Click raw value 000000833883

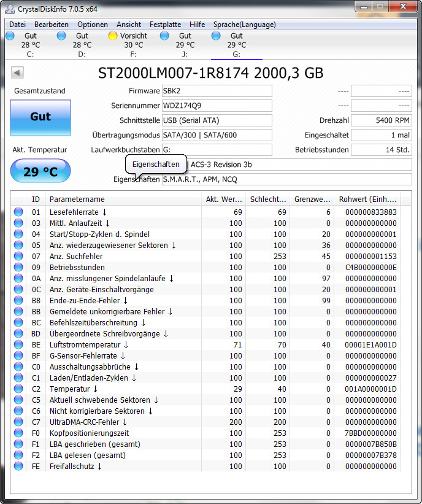pyautogui.click(x=371, y=212)
